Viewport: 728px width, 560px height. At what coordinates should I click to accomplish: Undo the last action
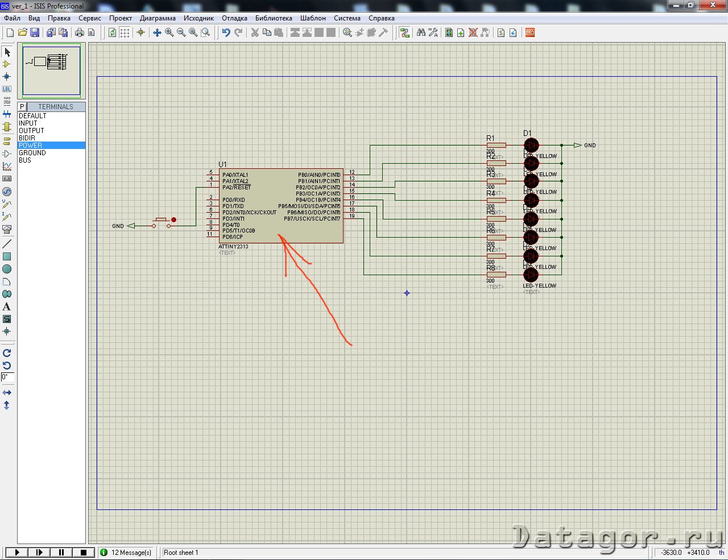(x=226, y=33)
